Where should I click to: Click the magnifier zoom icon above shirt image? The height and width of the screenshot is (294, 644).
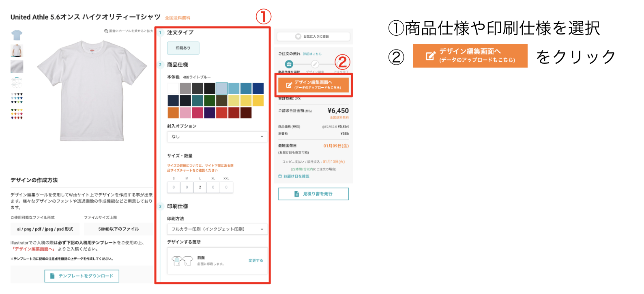pos(106,31)
